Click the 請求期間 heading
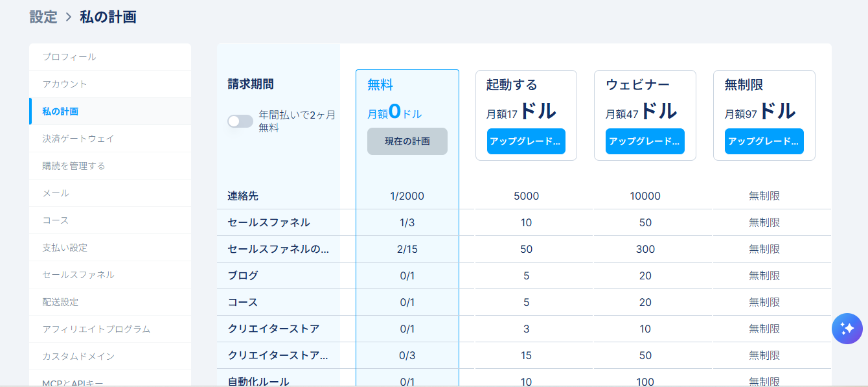This screenshot has height=387, width=868. coord(251,84)
